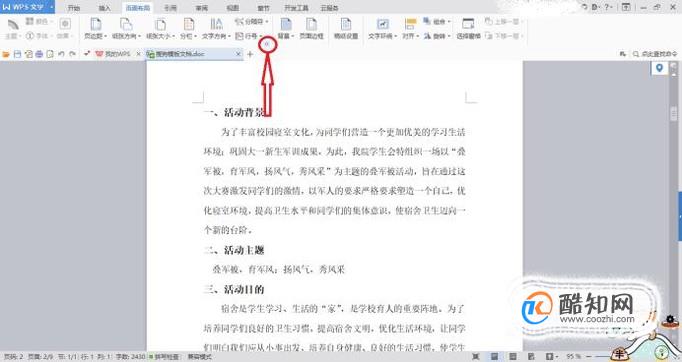Open the 选择窗格 selection pane
The height and width of the screenshot is (362, 682).
point(468,29)
